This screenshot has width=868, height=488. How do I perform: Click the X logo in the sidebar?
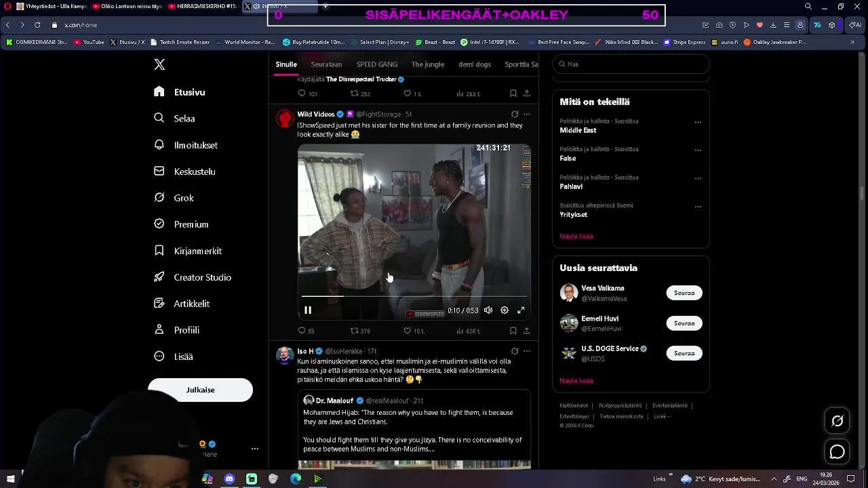(159, 64)
